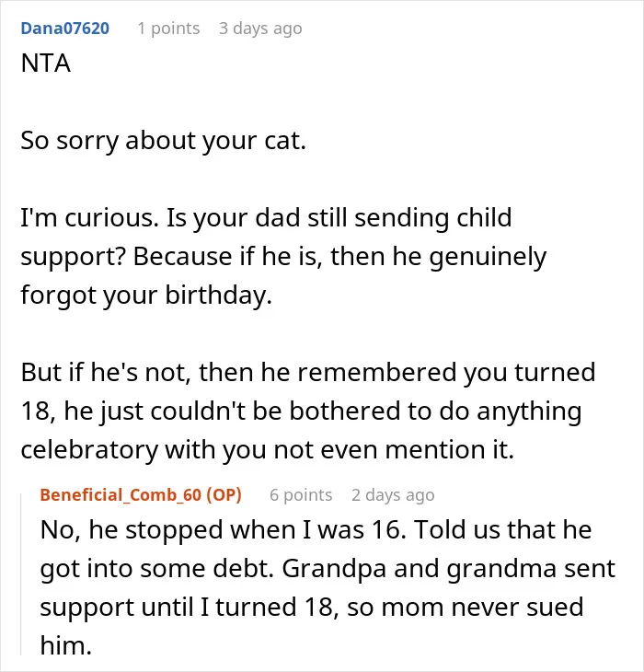Image resolution: width=644 pixels, height=672 pixels.
Task: Open the "2 days ago" reply permalink
Action: tap(393, 495)
